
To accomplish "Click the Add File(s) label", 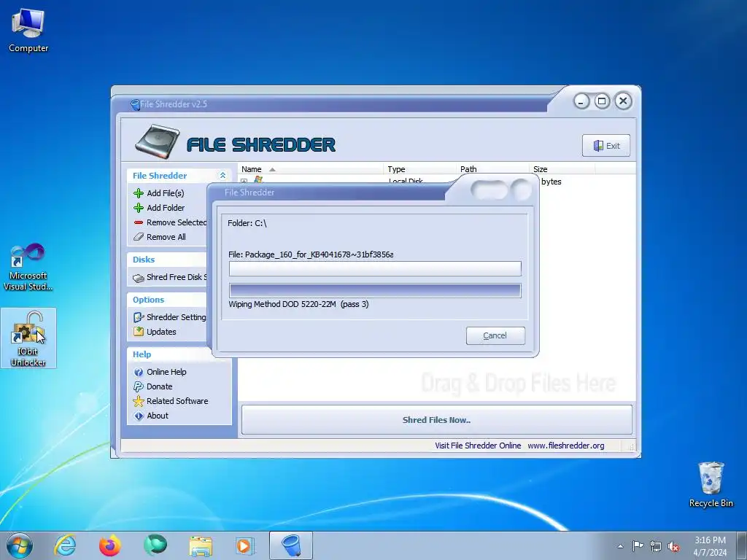I will 166,193.
